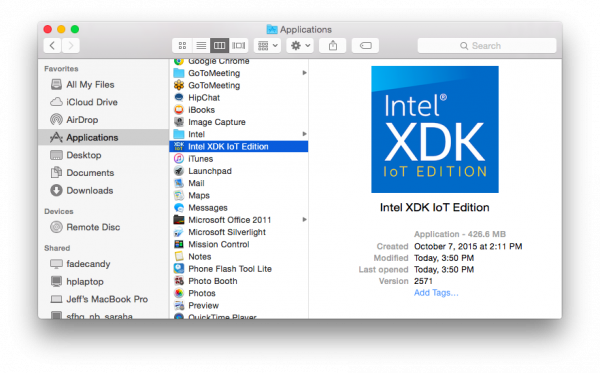Go back with the left chevron button
The height and width of the screenshot is (373, 600).
click(x=52, y=46)
